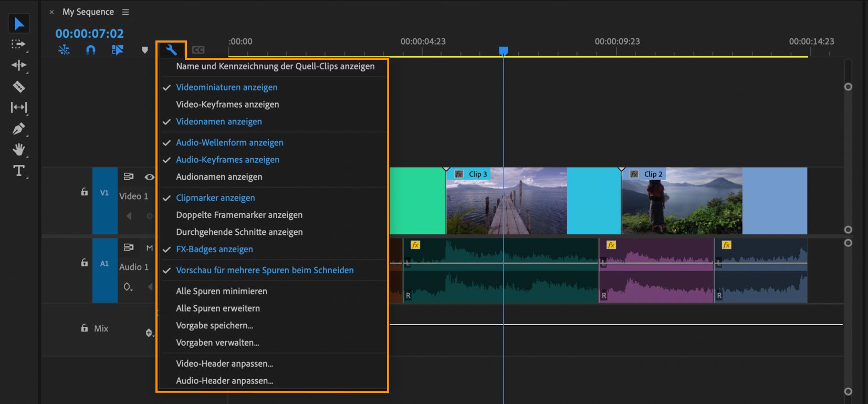The image size is (868, 404).
Task: Mute the Audio 1 track
Action: tap(150, 247)
